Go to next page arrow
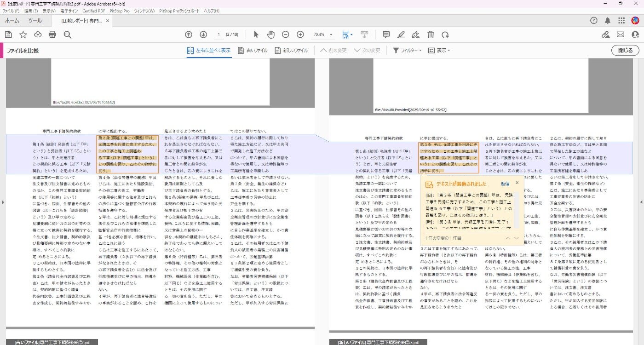Image resolution: width=644 pixels, height=345 pixels. pyautogui.click(x=203, y=34)
